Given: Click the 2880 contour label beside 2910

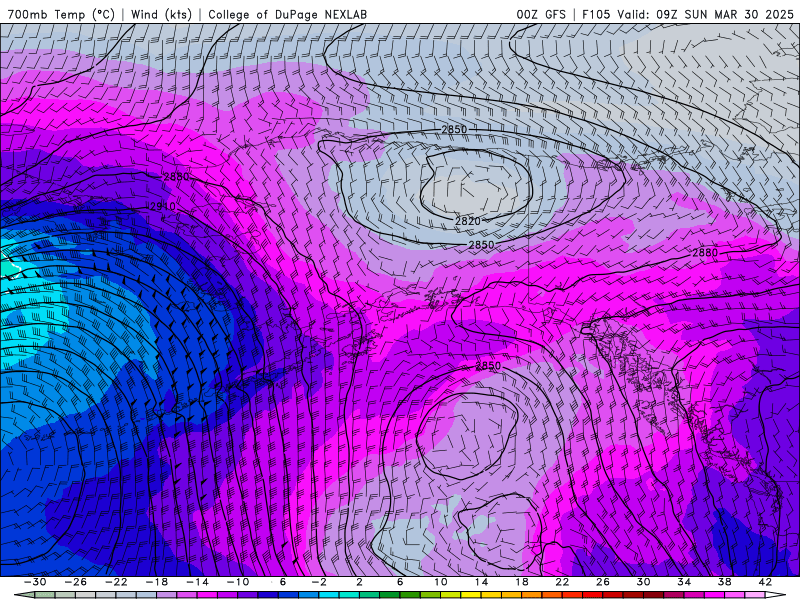Looking at the screenshot, I should [176, 177].
